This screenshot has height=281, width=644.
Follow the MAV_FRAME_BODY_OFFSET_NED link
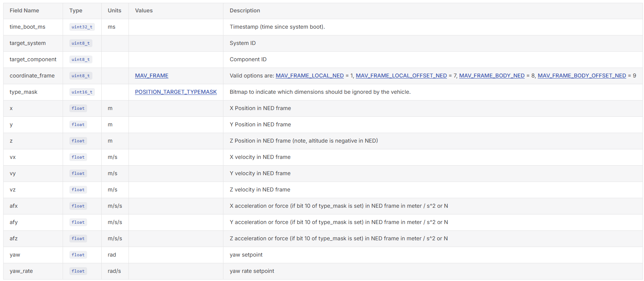tap(582, 76)
